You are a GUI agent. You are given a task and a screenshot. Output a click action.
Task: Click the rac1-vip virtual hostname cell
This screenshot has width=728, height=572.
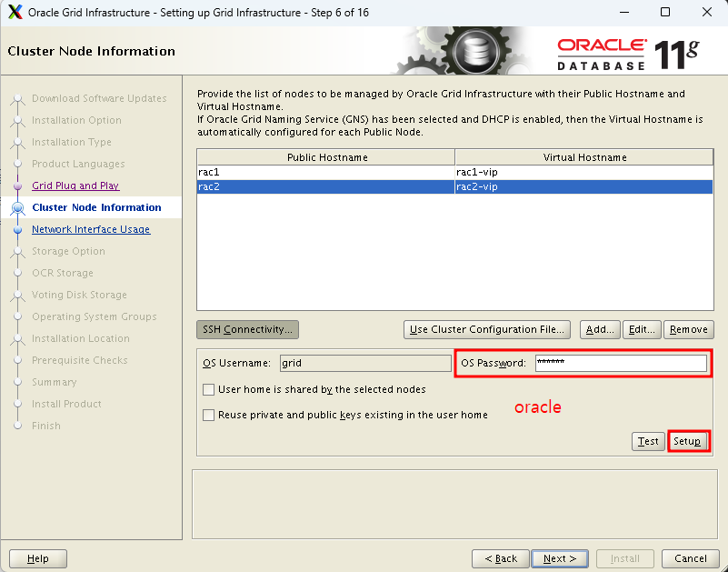pyautogui.click(x=584, y=173)
